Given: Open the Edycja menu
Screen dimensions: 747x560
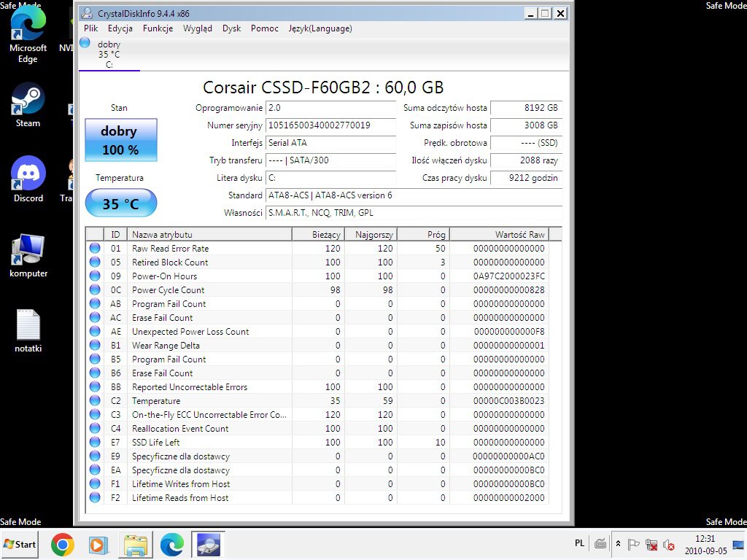Looking at the screenshot, I should pyautogui.click(x=120, y=28).
